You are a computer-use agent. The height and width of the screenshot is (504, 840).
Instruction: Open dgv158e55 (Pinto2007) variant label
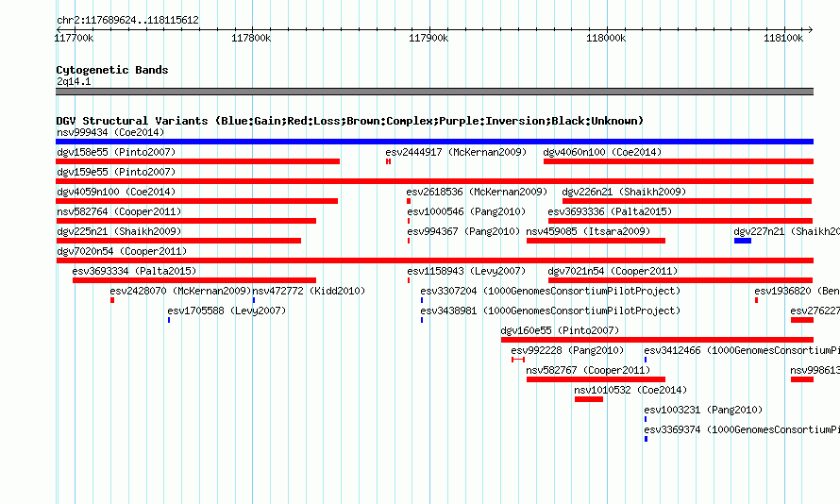point(116,152)
